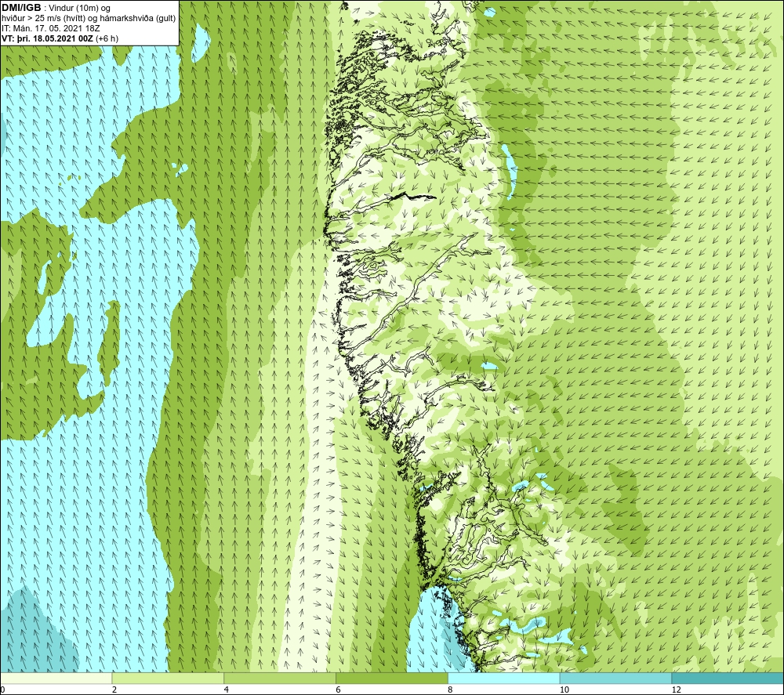Click the 2–4 m/s light green legend segment
This screenshot has width=784, height=695.
click(x=168, y=678)
